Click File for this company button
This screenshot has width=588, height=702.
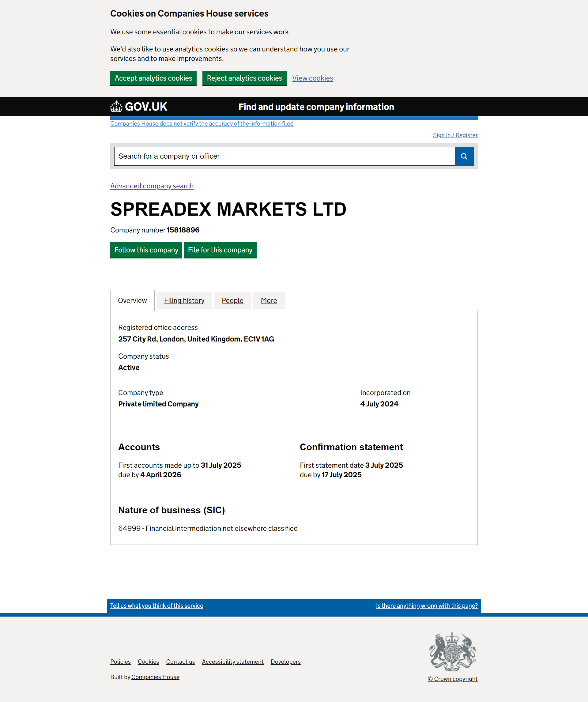[x=220, y=250]
